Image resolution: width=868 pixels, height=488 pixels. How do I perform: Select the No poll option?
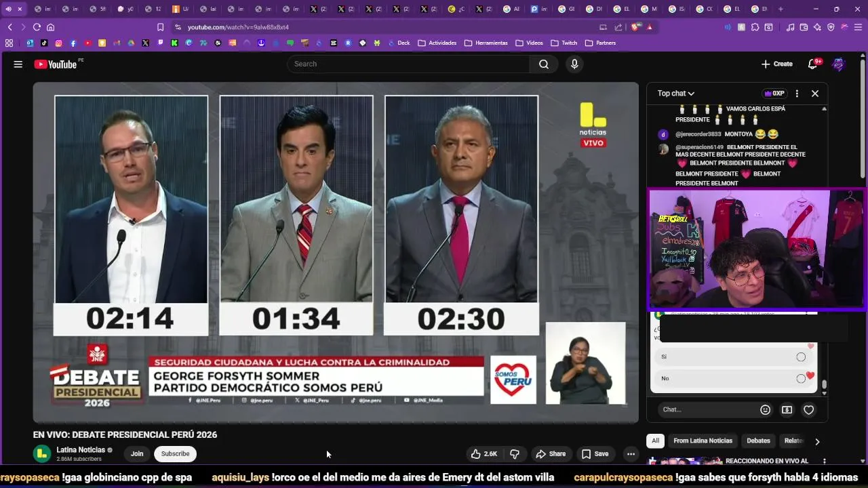(734, 378)
